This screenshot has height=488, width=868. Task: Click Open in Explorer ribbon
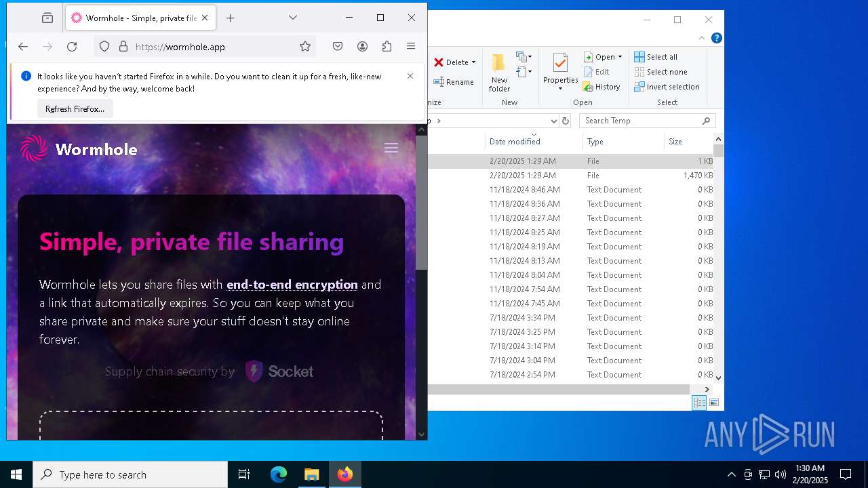tap(599, 57)
